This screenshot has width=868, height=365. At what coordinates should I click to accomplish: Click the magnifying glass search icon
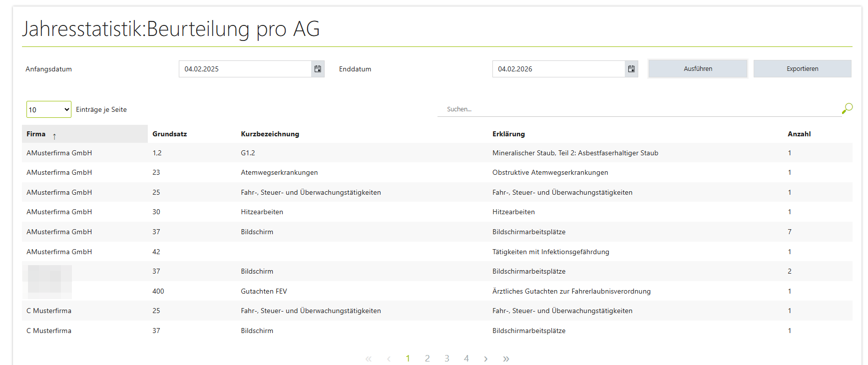(847, 108)
